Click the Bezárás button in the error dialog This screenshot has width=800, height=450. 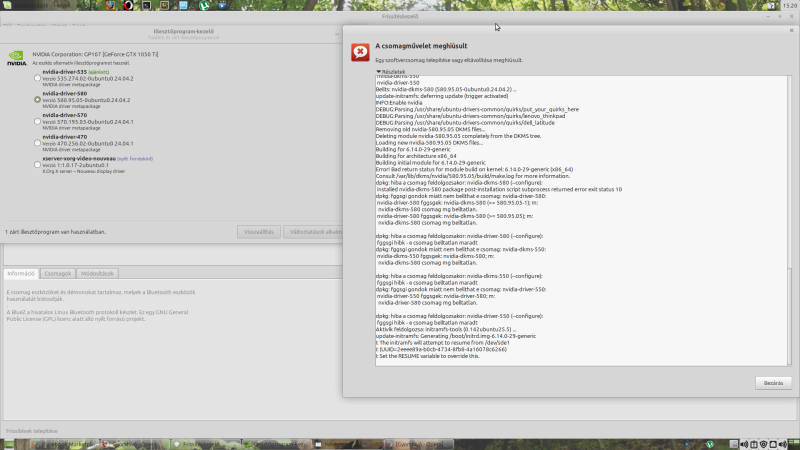773,383
